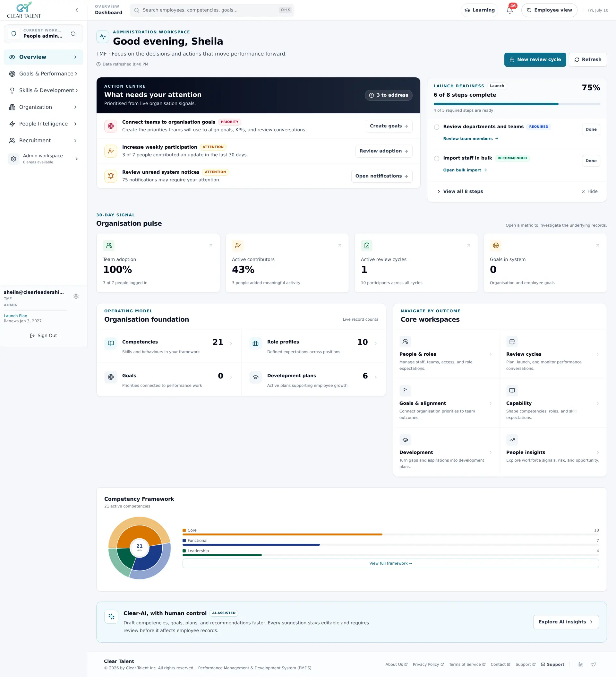Click the Open notifications button

click(x=382, y=176)
